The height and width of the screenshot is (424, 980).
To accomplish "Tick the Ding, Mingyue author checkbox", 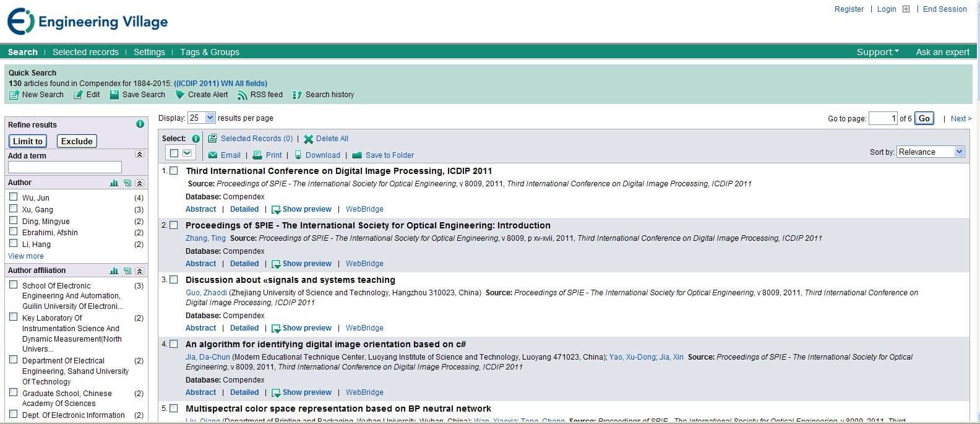I will tap(13, 220).
